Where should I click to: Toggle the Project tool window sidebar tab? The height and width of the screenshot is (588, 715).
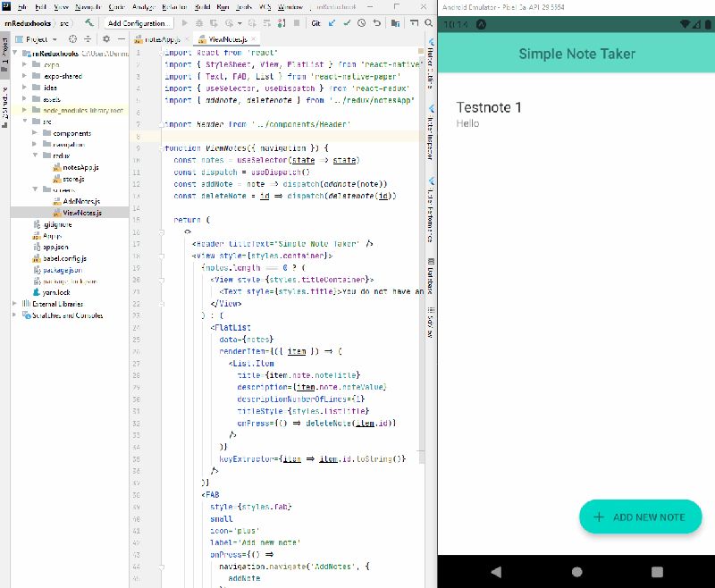coord(7,46)
